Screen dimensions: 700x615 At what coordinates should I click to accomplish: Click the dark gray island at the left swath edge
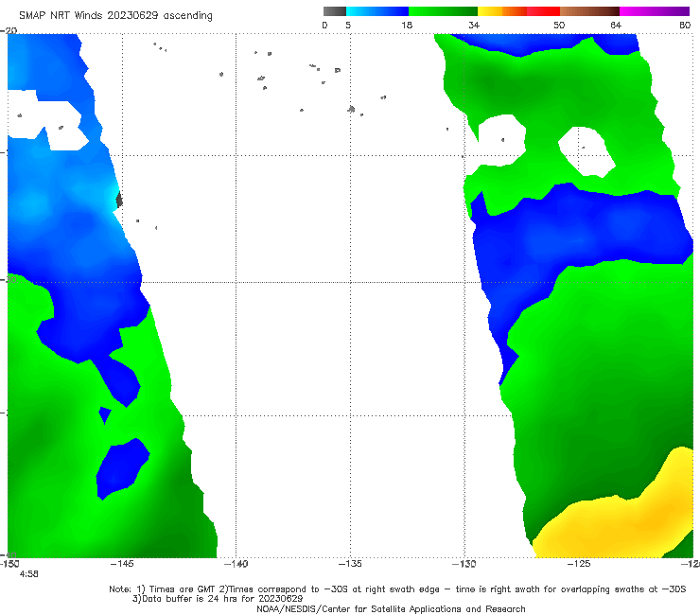coord(119,200)
